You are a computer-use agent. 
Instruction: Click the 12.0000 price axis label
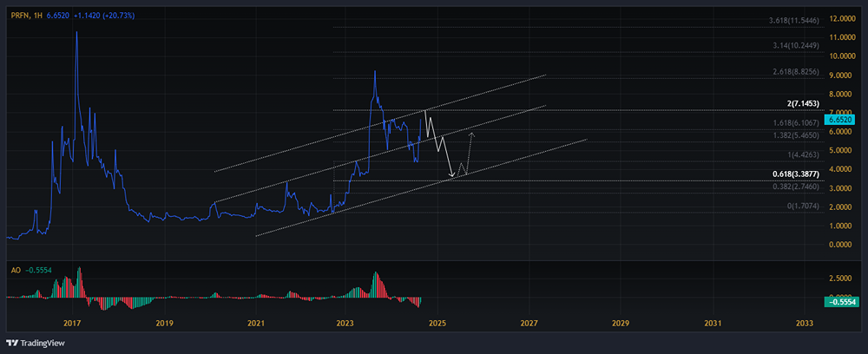point(843,19)
